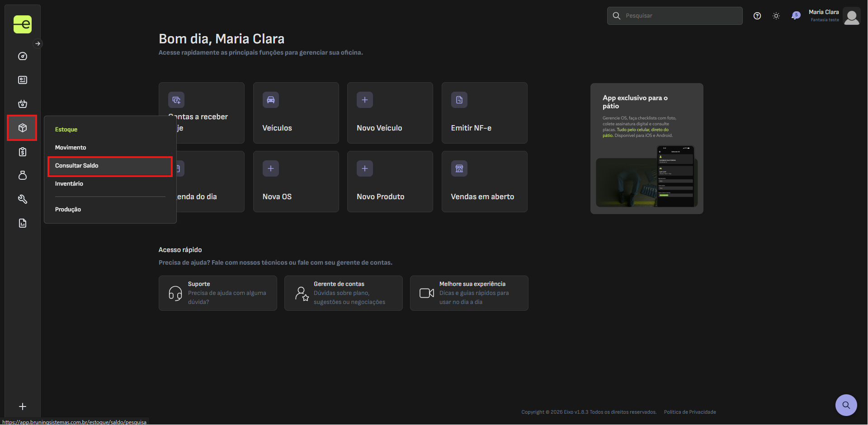The image size is (868, 425).
Task: Open the money bag sidebar icon
Action: [23, 175]
